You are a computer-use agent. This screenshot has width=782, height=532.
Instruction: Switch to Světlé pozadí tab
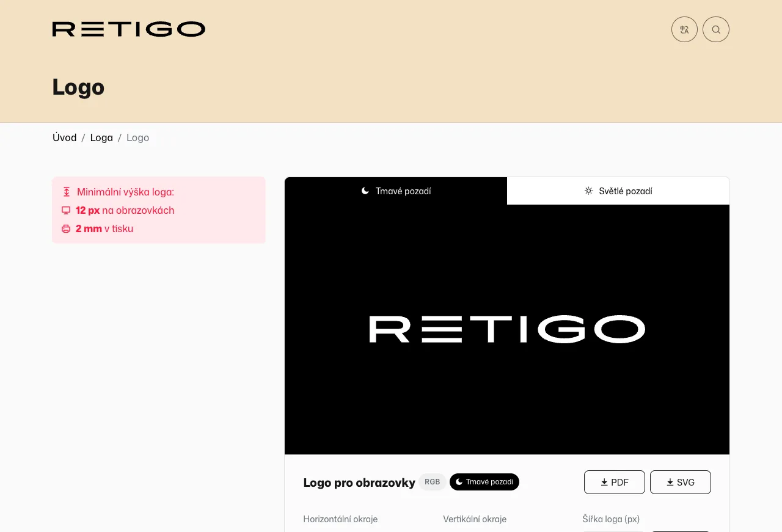618,191
